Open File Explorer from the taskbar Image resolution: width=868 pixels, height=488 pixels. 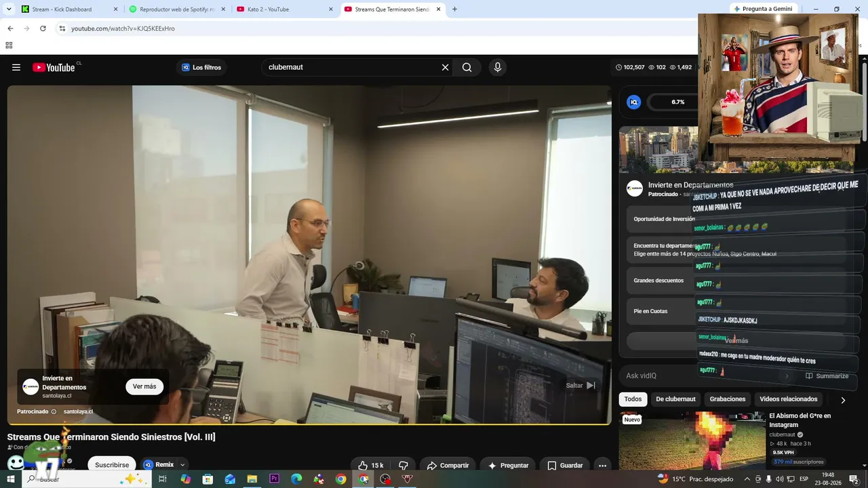click(x=252, y=479)
